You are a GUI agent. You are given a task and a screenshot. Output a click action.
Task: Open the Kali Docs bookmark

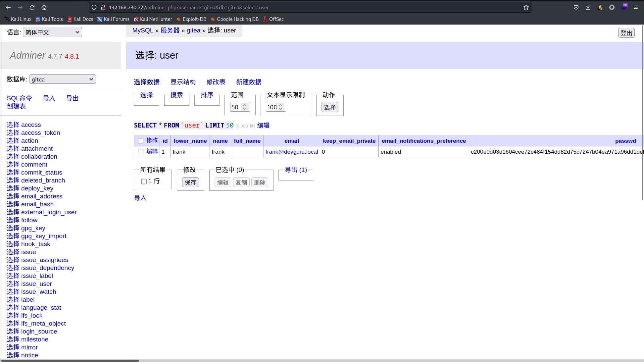click(x=80, y=19)
